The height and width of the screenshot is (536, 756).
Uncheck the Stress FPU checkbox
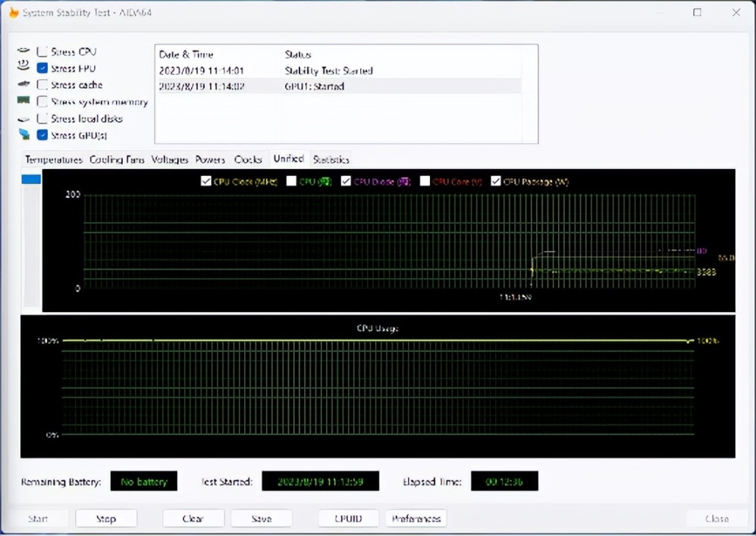click(42, 68)
